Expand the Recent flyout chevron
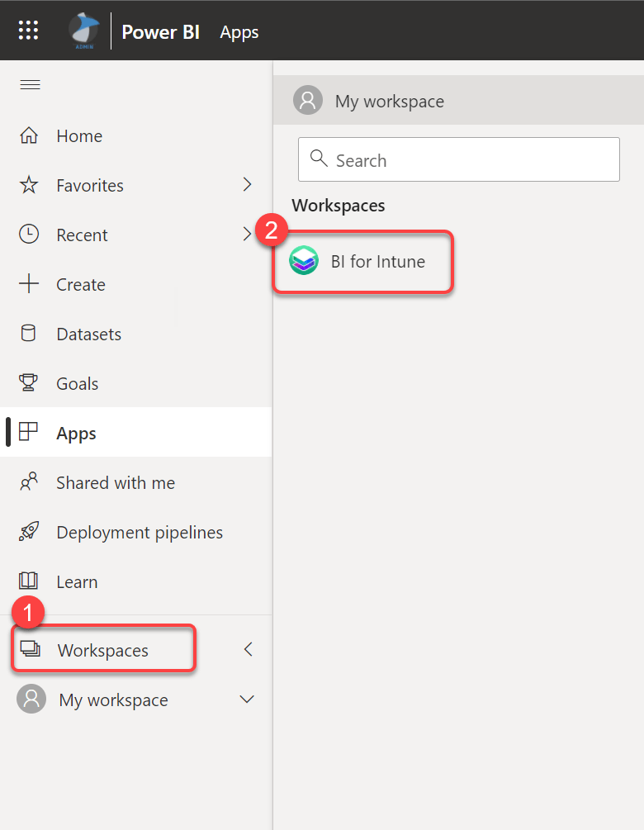644x830 pixels. coord(247,235)
